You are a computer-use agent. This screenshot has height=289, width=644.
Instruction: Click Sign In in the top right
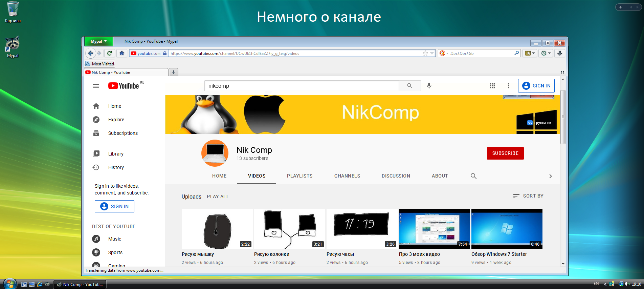[536, 86]
